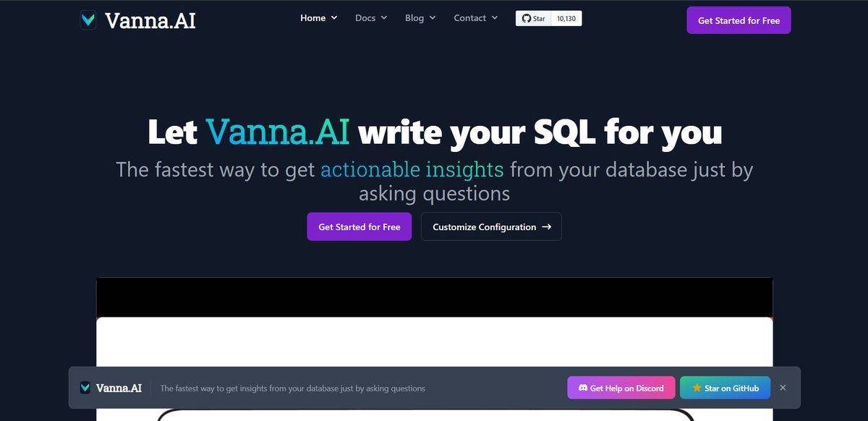
Task: Open the Docs menu item
Action: [365, 18]
